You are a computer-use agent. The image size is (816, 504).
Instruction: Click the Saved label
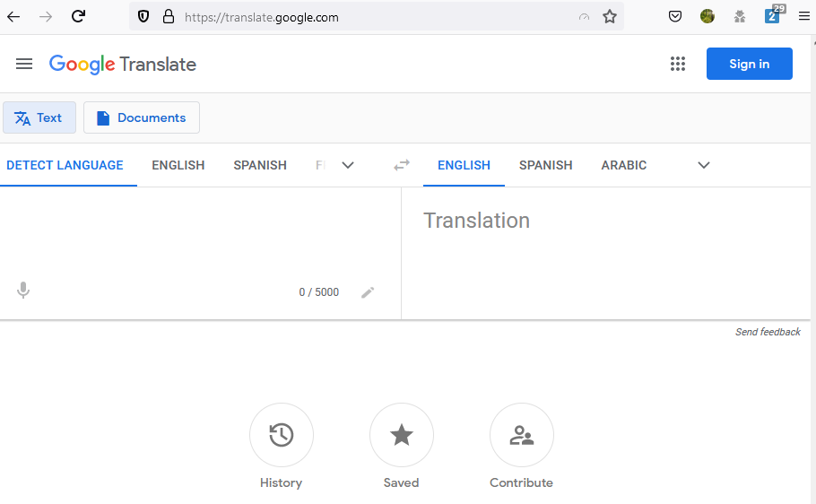click(x=401, y=482)
